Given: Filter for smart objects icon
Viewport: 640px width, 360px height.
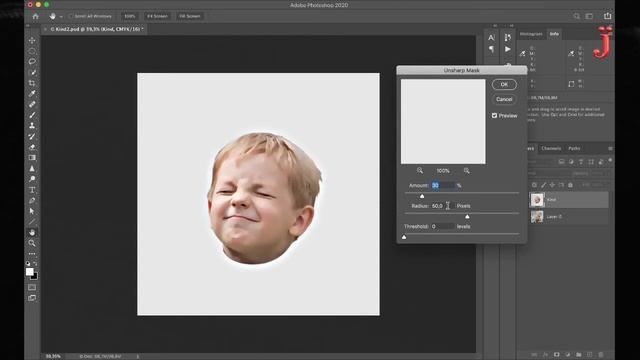Looking at the screenshot, I should 600,162.
